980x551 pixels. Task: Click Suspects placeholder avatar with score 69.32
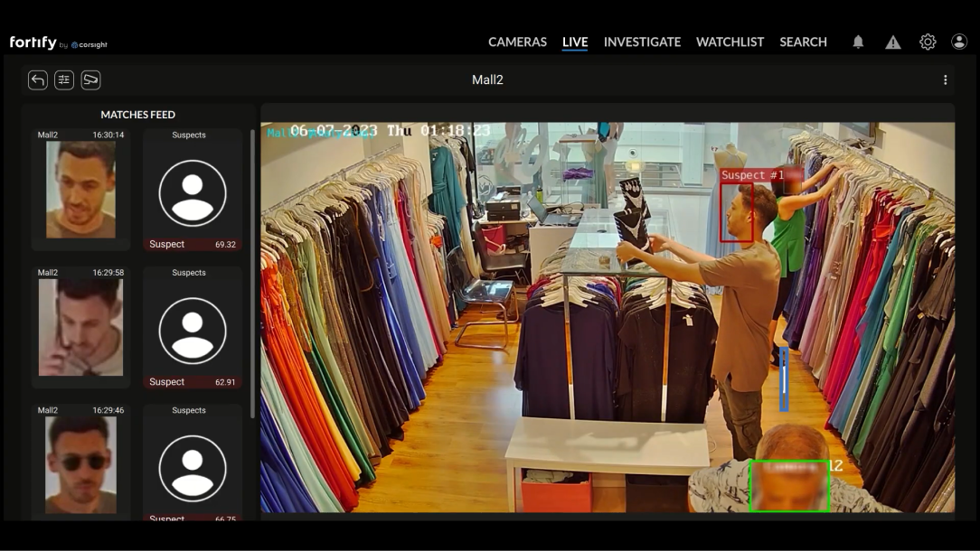[x=193, y=193]
